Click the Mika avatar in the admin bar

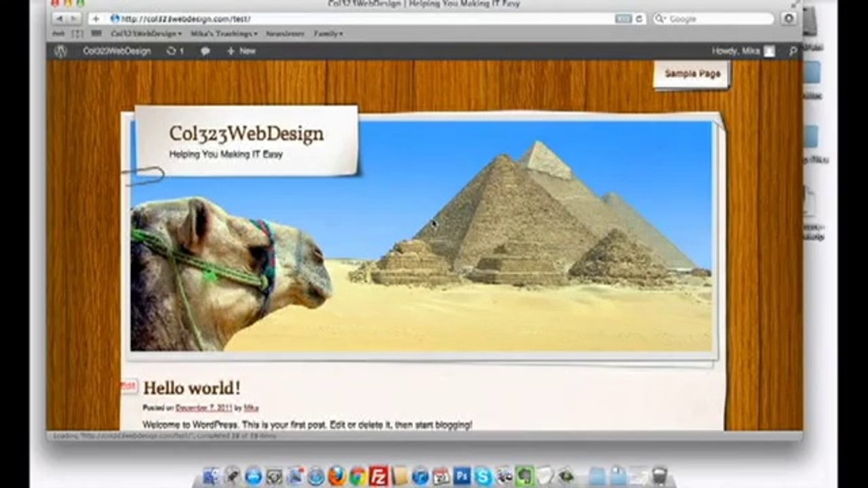[769, 51]
